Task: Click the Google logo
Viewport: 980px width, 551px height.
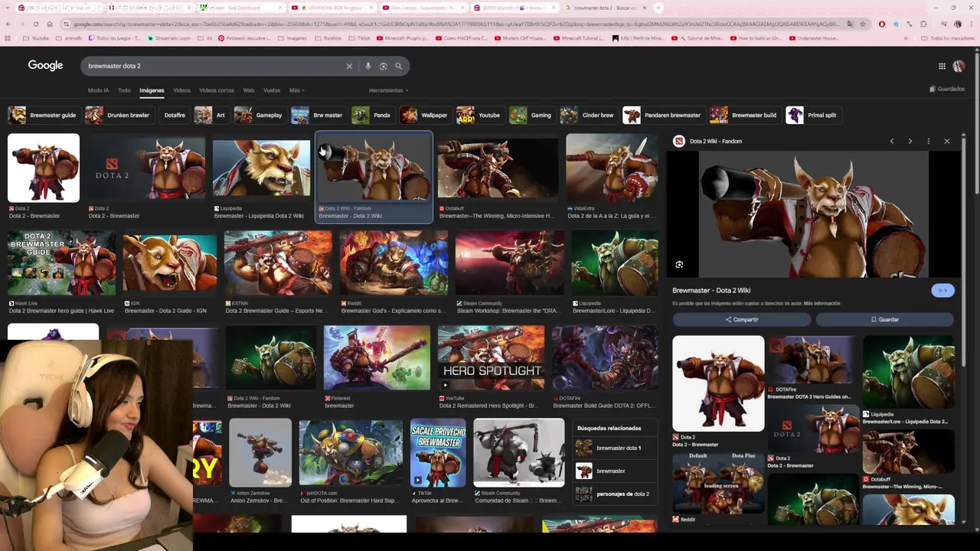Action: pyautogui.click(x=46, y=66)
